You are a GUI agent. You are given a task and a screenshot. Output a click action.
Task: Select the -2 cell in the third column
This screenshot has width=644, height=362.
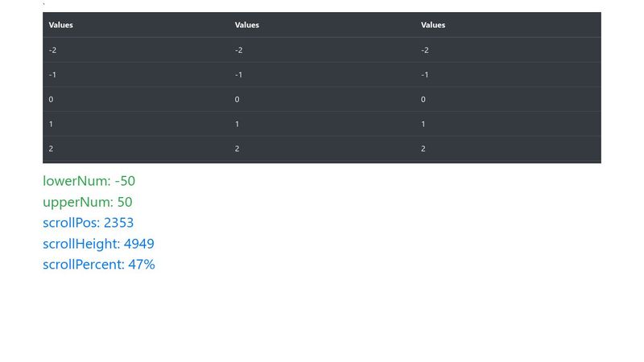click(x=425, y=50)
